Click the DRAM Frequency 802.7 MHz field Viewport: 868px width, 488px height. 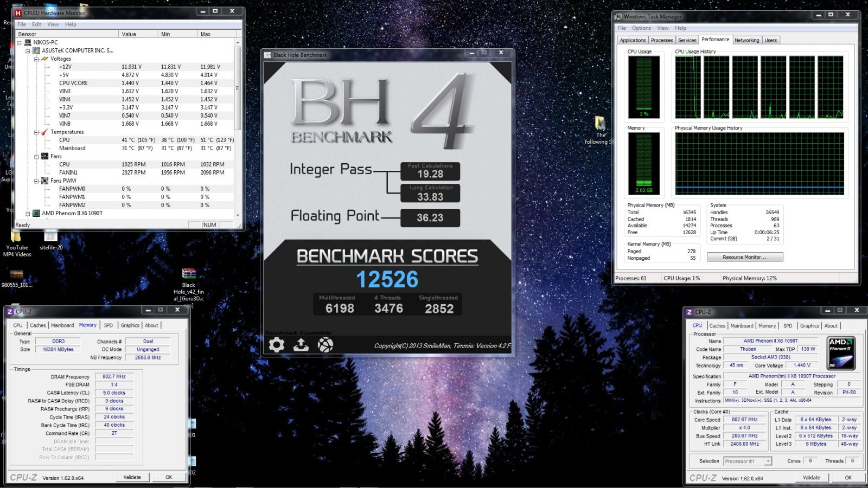[114, 376]
